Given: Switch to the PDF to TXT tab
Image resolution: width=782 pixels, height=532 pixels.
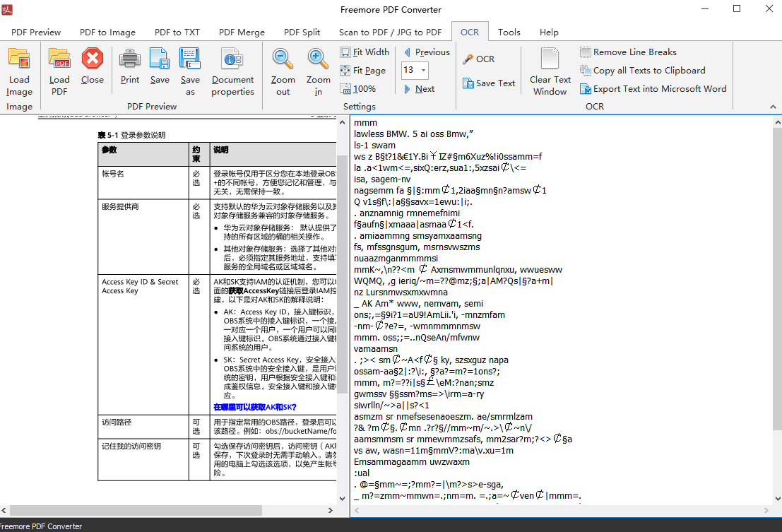Looking at the screenshot, I should pos(177,32).
